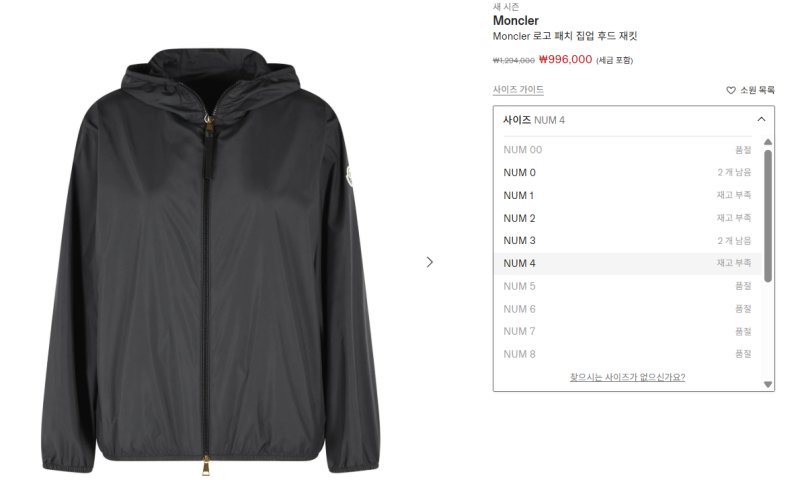Select sold-out size NUM 00
Viewport: 800px width, 480px height.
pos(628,150)
